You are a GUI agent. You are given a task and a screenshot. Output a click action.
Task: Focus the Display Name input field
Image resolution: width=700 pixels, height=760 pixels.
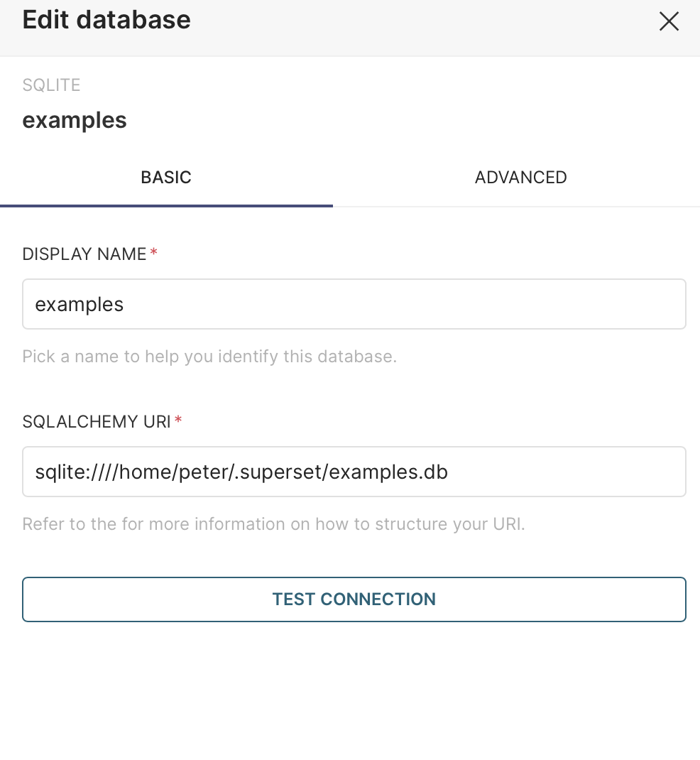click(354, 304)
